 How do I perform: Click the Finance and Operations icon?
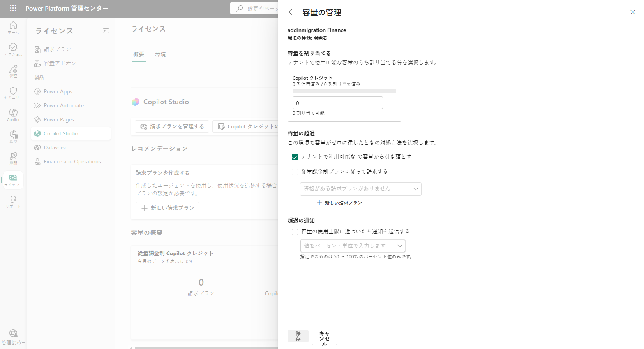[x=37, y=161]
